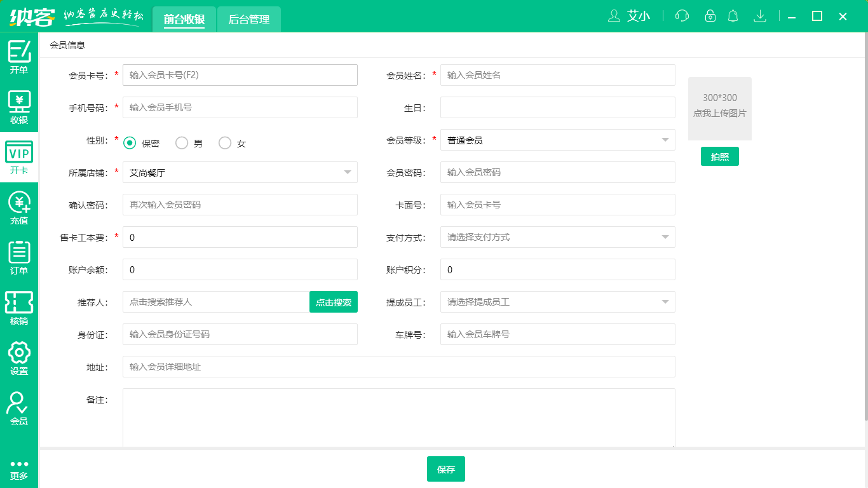Open the 充值 recharge module
The height and width of the screenshot is (488, 868).
click(18, 207)
